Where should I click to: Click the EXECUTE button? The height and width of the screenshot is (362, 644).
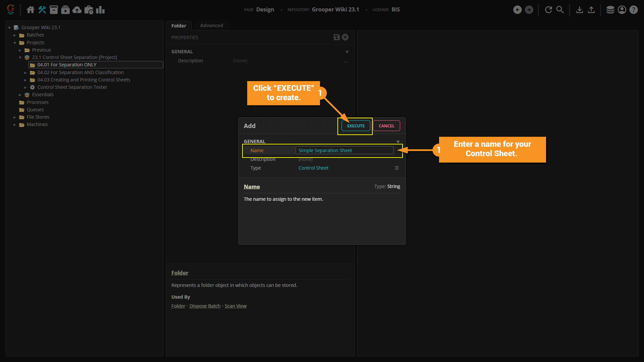356,126
